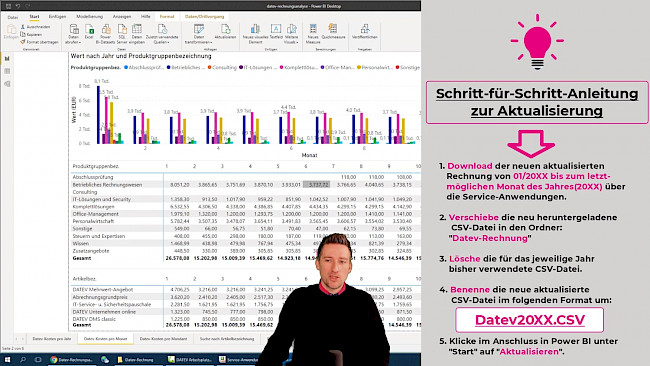Click DATEV Unternehmen online row label
This screenshot has width=650, height=366.
click(x=104, y=312)
